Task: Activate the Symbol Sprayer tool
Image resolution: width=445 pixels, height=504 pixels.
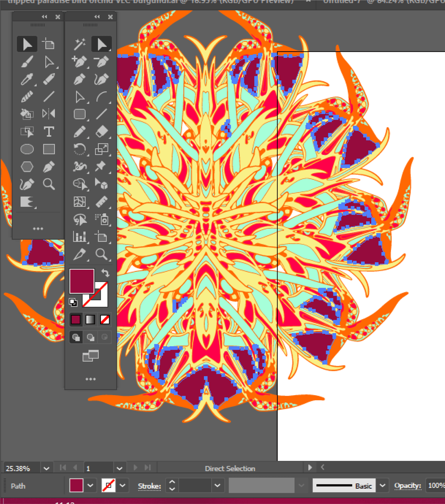Action: click(x=101, y=219)
